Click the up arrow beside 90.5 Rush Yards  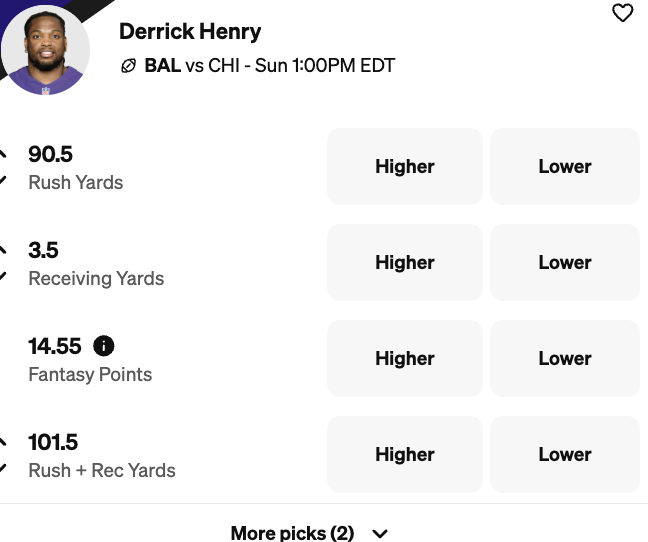click(3, 153)
